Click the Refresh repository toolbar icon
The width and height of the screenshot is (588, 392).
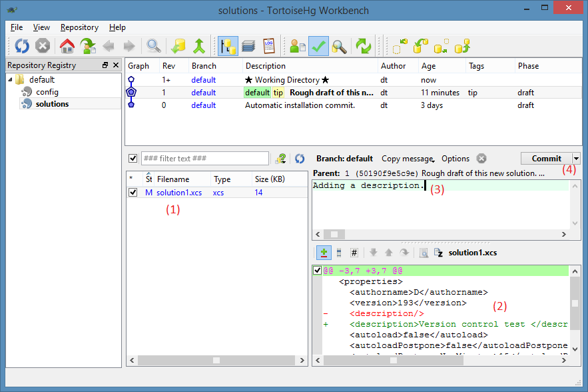[22, 46]
